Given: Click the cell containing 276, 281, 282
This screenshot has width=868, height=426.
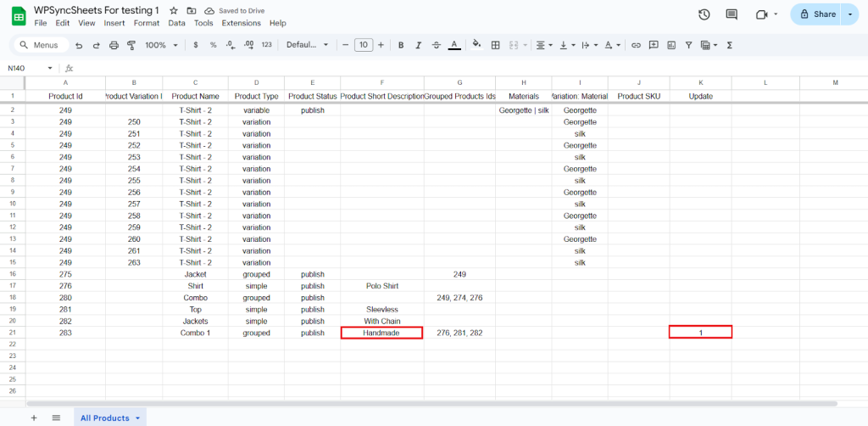Looking at the screenshot, I should tap(459, 333).
